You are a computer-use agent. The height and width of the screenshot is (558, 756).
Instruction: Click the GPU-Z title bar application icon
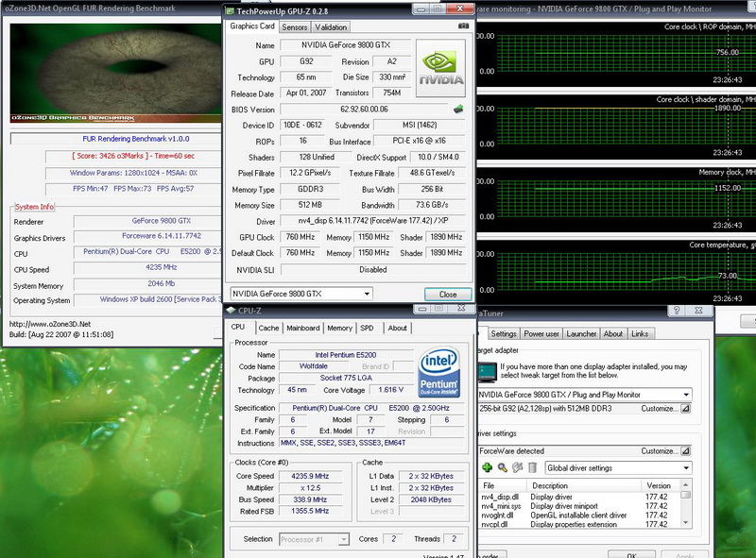(x=230, y=10)
